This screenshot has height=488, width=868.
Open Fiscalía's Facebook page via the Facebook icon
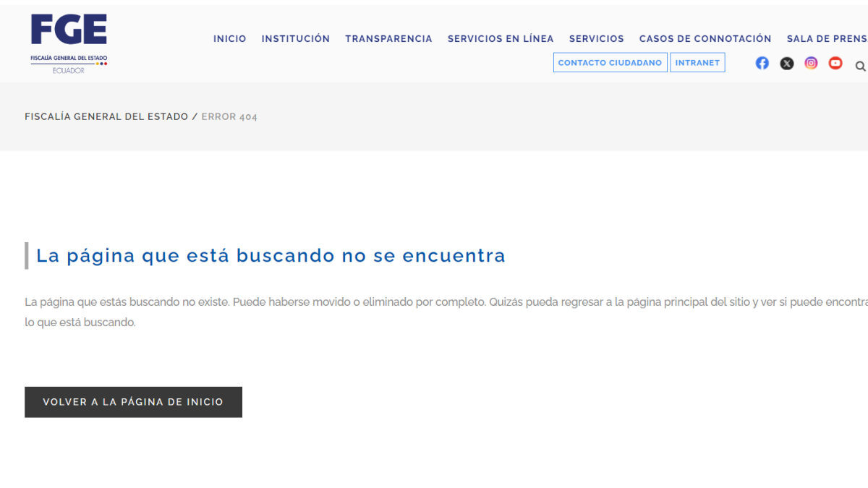(x=762, y=63)
